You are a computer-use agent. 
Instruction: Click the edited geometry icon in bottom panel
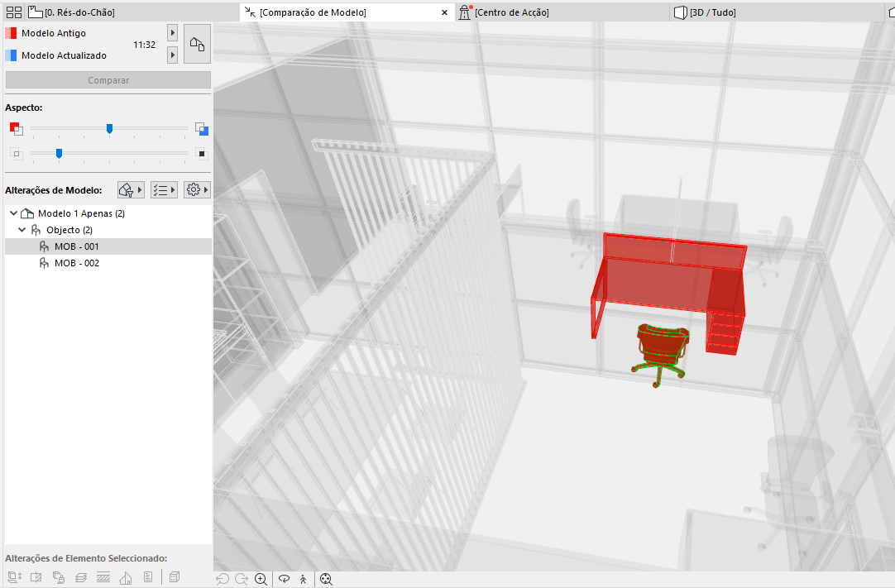[36, 577]
